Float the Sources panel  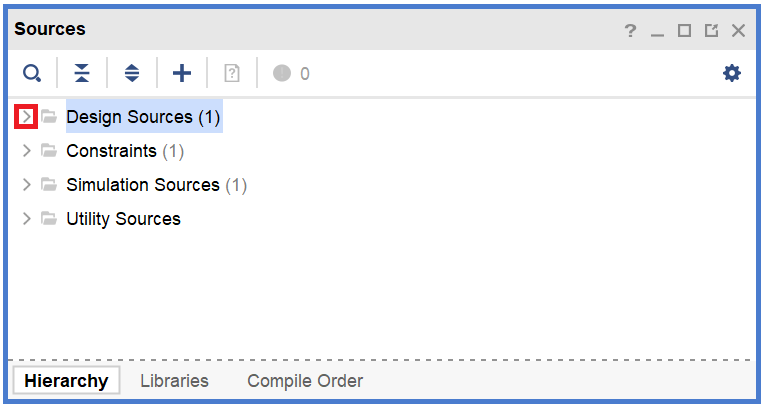pos(711,31)
